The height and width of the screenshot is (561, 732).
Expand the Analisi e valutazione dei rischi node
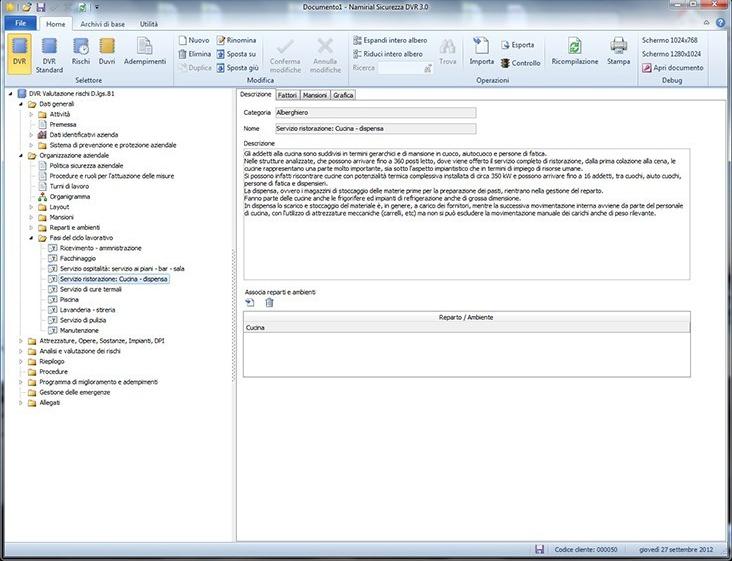click(x=21, y=350)
